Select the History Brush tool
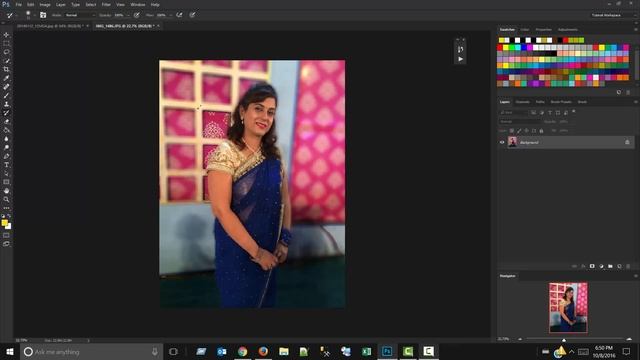 6,113
